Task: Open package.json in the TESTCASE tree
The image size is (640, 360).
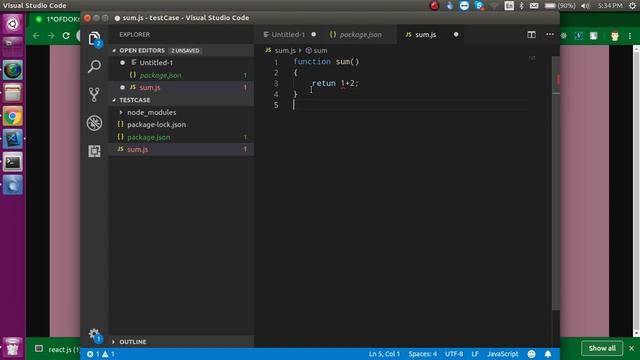Action: [x=181, y=137]
